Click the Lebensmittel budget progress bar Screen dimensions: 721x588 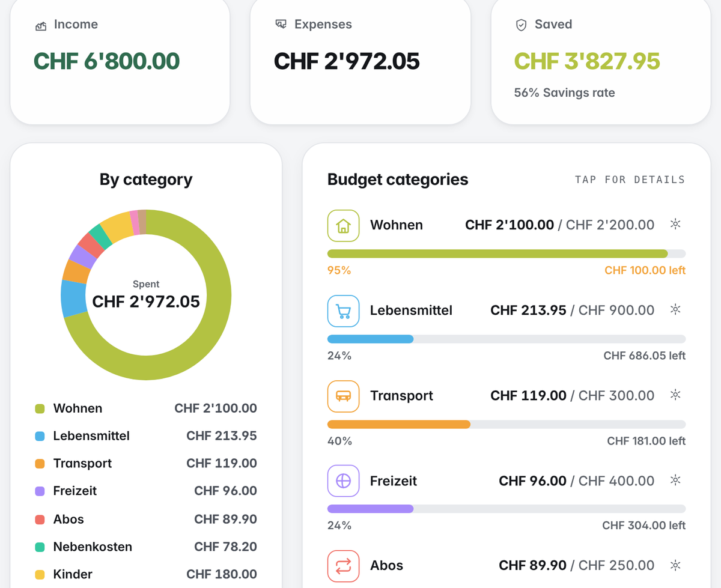pos(507,339)
